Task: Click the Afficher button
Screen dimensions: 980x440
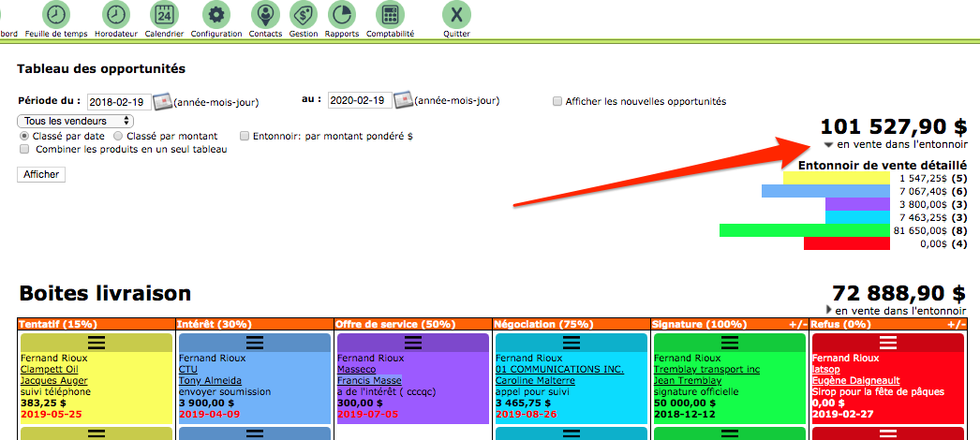Action: click(41, 174)
